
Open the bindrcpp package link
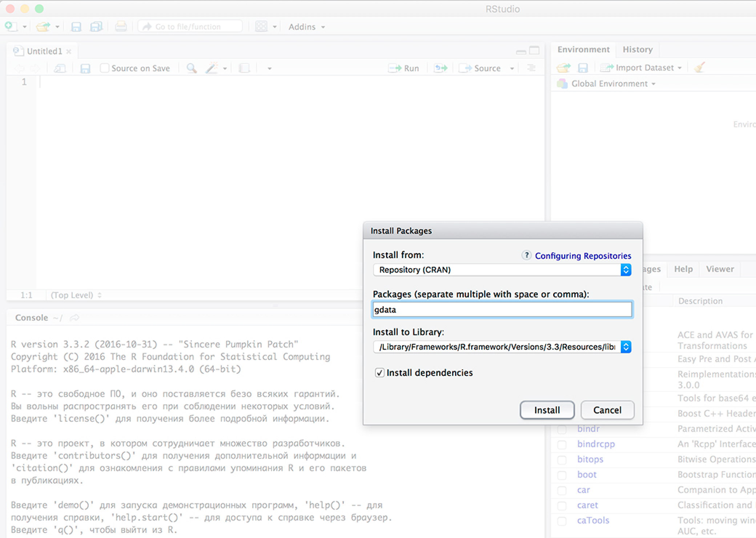596,444
